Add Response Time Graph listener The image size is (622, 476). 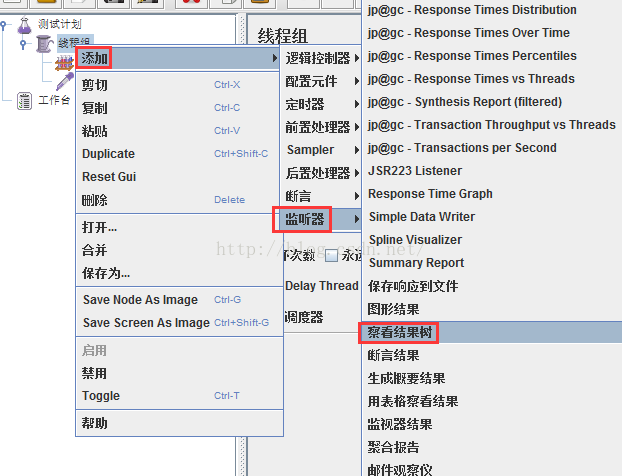point(492,194)
